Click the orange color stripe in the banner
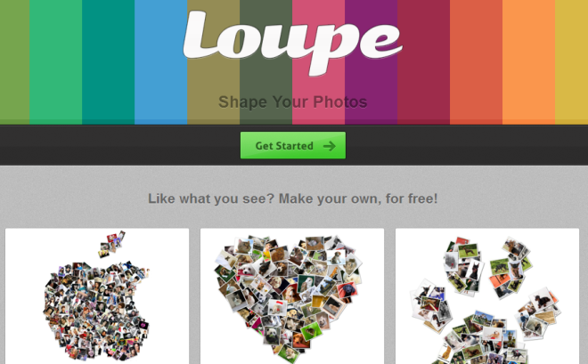588x364 pixels. click(x=528, y=61)
